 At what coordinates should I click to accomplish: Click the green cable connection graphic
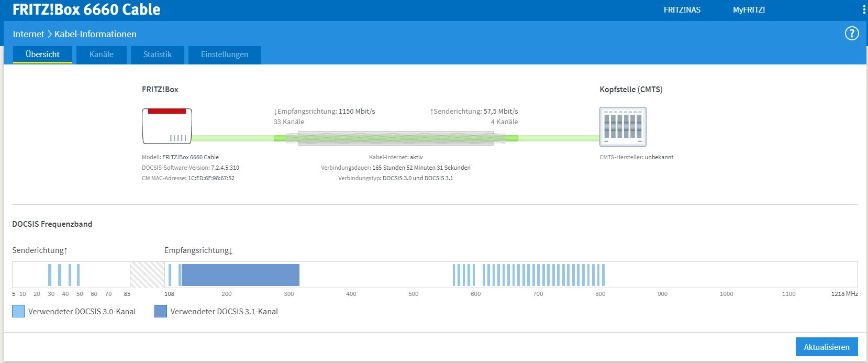tap(395, 138)
